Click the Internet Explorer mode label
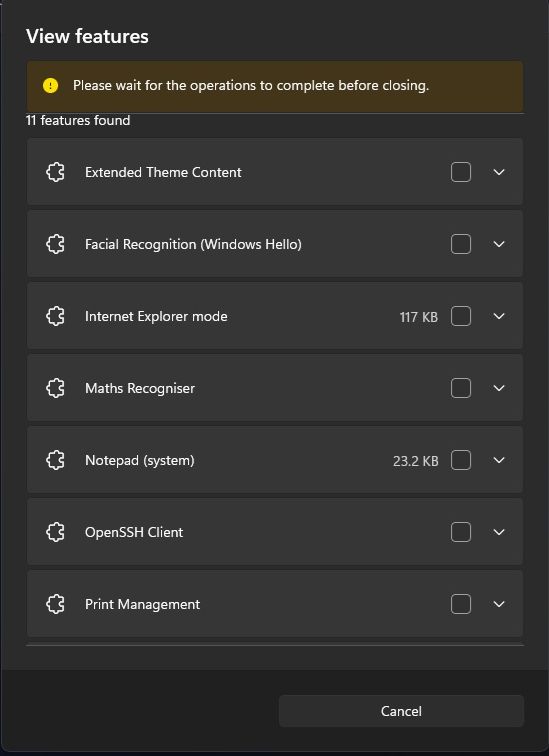549x756 pixels. [156, 316]
